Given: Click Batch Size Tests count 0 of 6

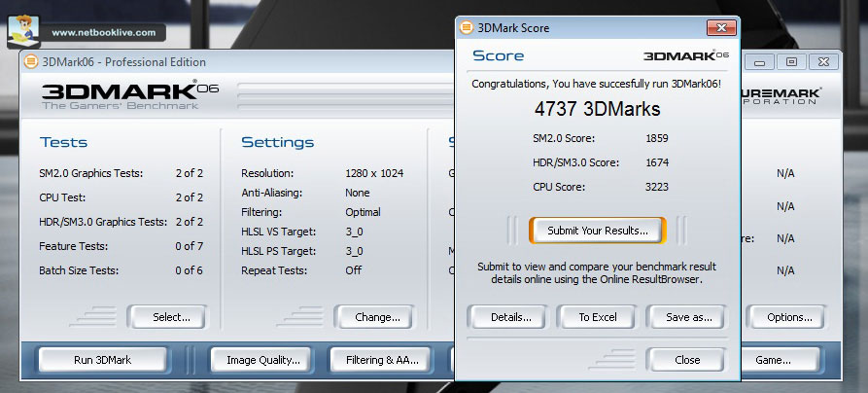Looking at the screenshot, I should (x=190, y=270).
